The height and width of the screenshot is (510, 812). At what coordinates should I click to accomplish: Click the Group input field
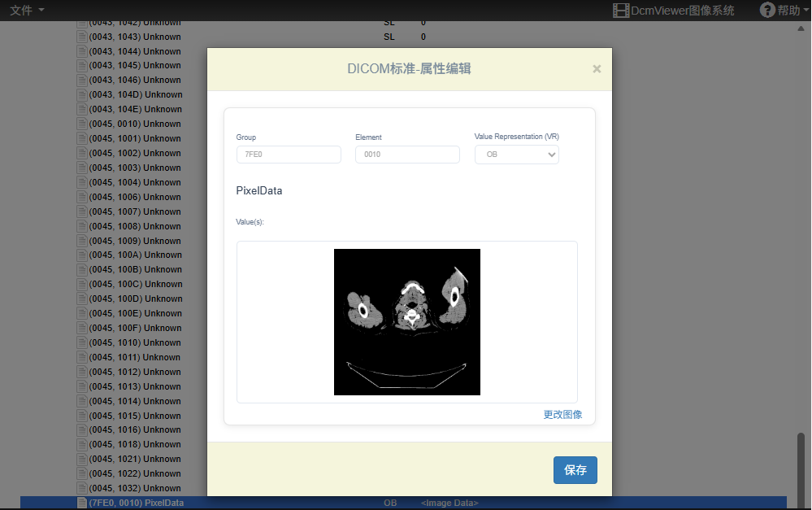(289, 155)
